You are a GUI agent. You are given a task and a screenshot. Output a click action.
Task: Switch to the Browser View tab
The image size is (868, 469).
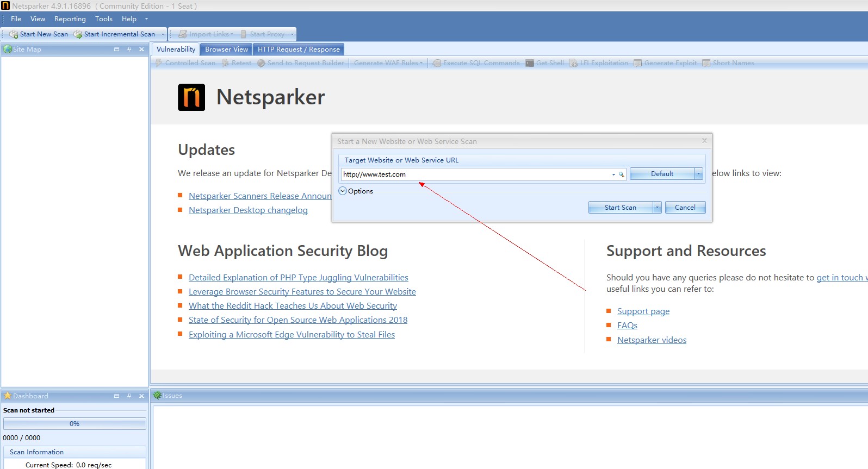click(226, 49)
